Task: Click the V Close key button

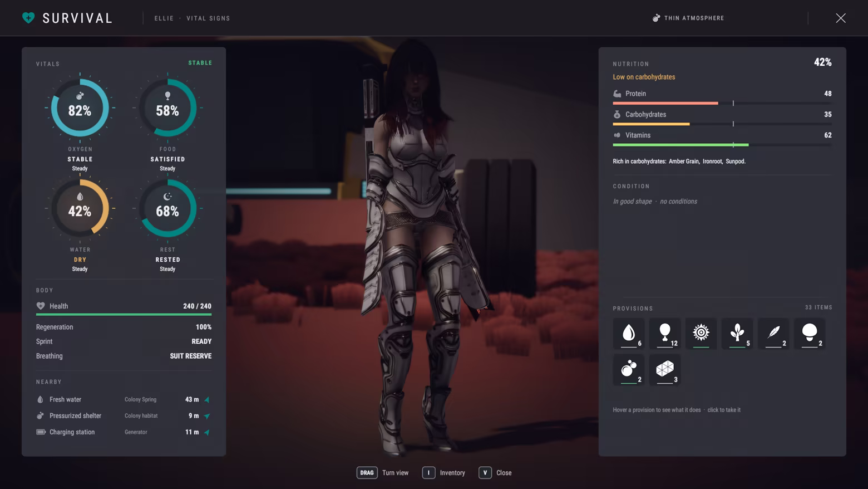Action: click(485, 472)
